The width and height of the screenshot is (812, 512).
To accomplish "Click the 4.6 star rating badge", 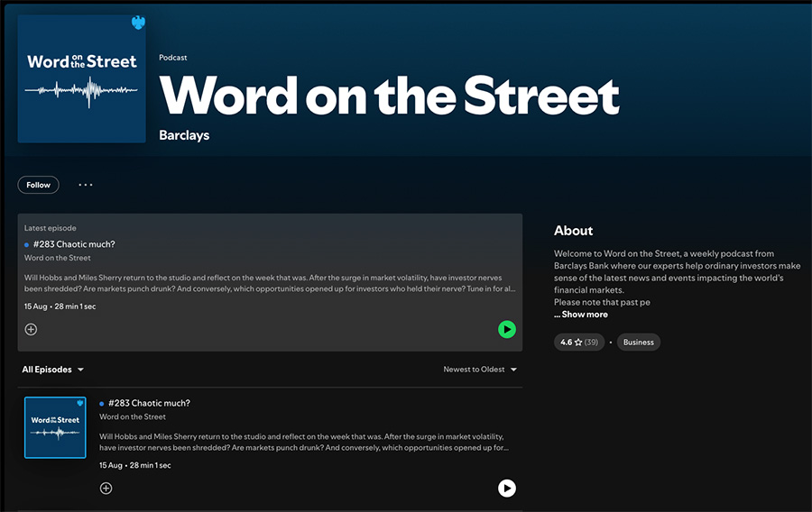I will point(579,343).
